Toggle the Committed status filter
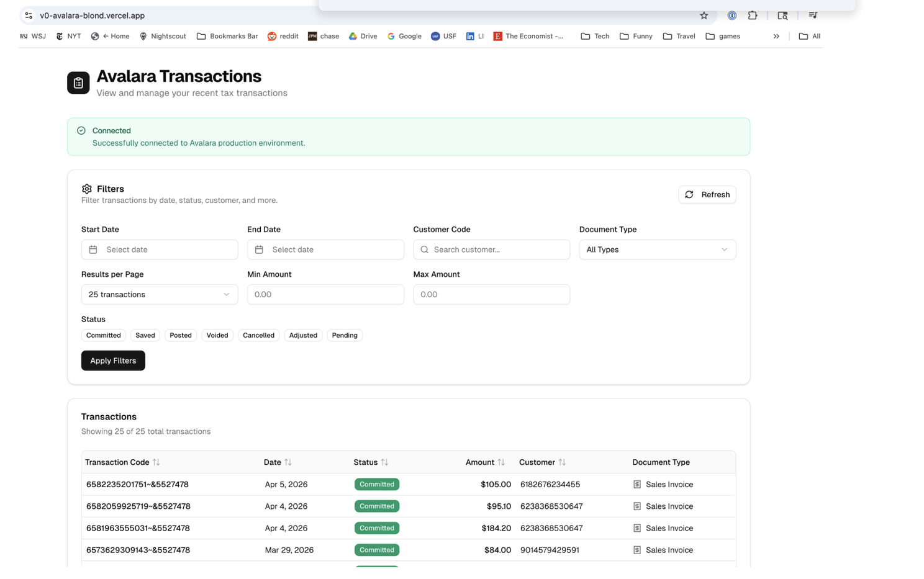The width and height of the screenshot is (924, 579). point(103,335)
